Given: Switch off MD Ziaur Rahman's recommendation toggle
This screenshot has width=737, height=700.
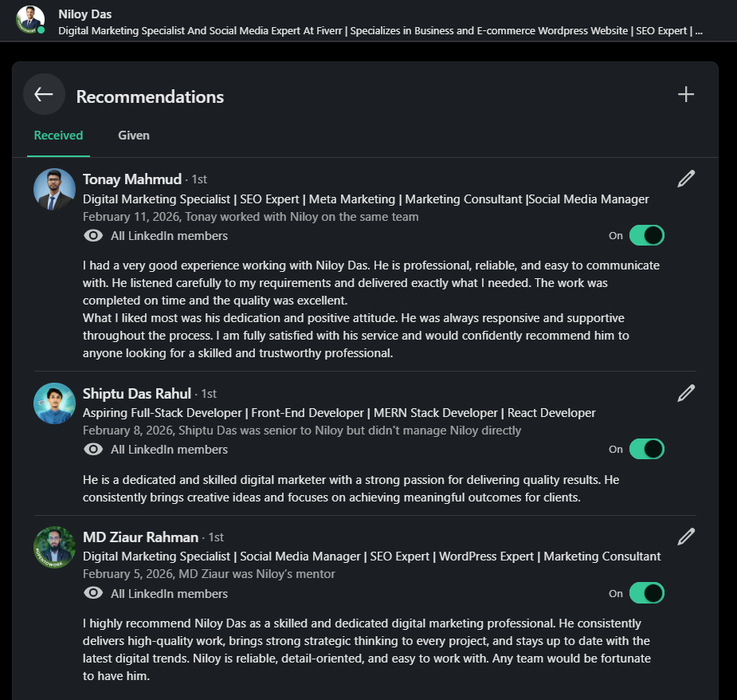Looking at the screenshot, I should (646, 593).
